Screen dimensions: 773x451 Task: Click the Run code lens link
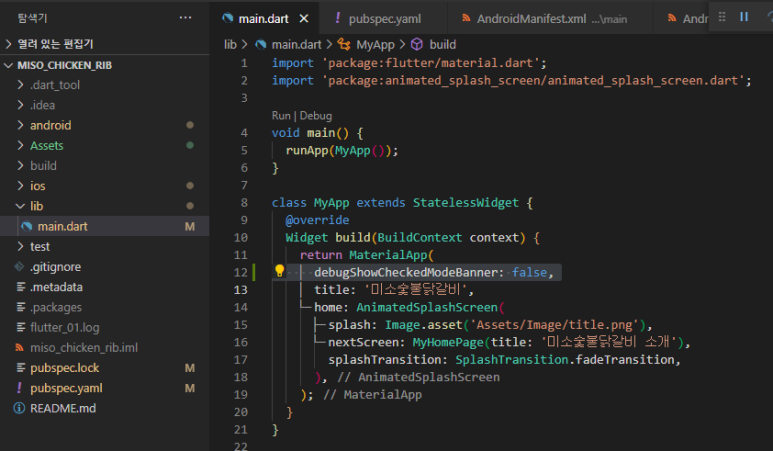281,115
